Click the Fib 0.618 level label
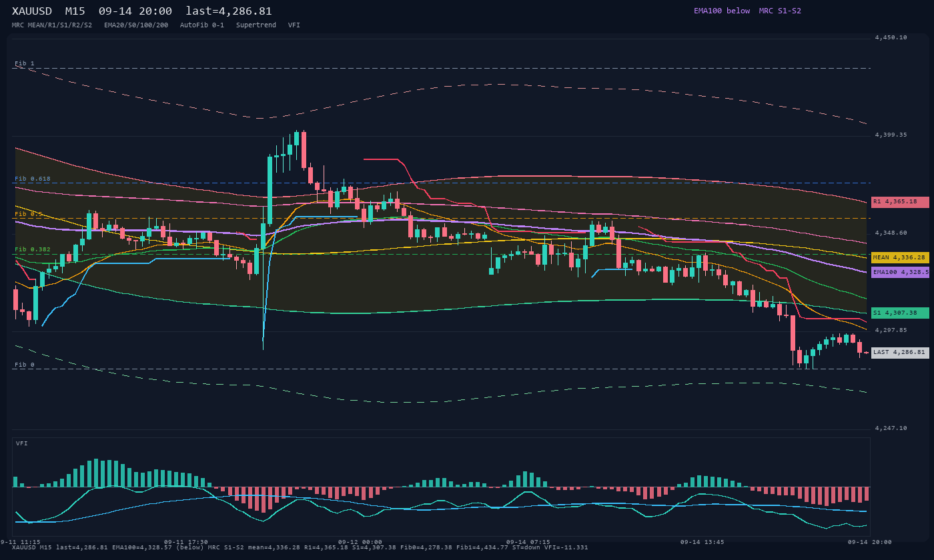The image size is (934, 560). pos(33,179)
